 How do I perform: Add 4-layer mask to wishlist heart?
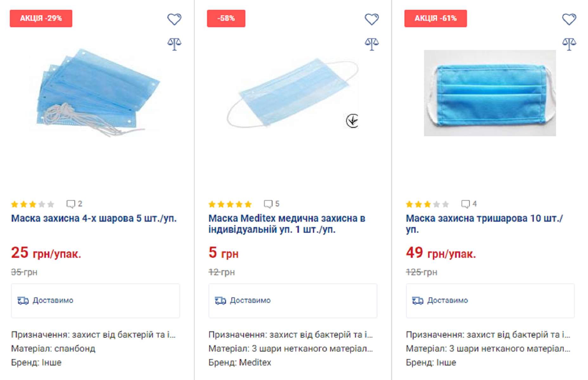pyautogui.click(x=174, y=19)
